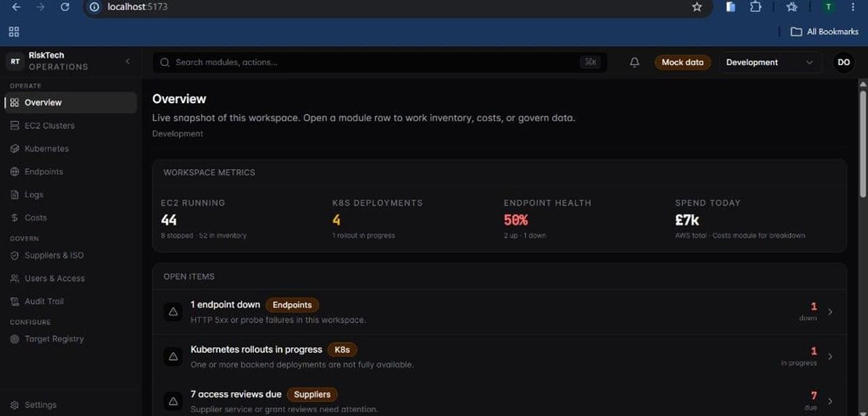Click the Settings gear icon in sidebar
The width and height of the screenshot is (868, 416).
(14, 405)
